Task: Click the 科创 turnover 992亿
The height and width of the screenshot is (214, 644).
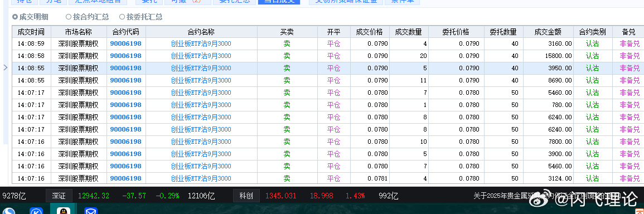Action: tap(389, 196)
